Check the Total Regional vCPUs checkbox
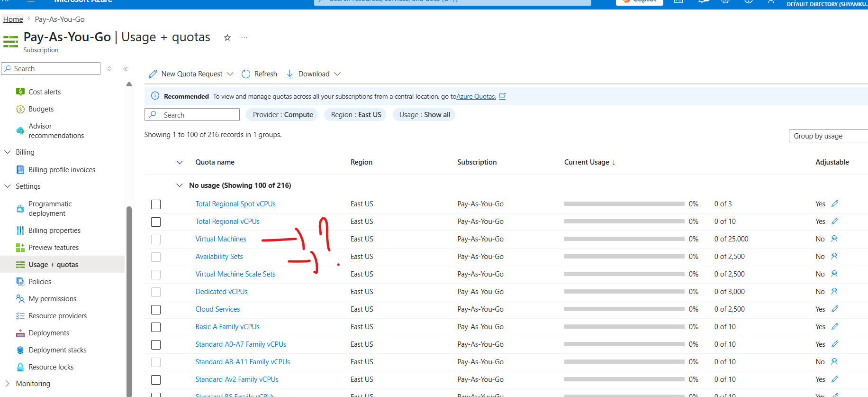The width and height of the screenshot is (868, 397). [x=156, y=222]
